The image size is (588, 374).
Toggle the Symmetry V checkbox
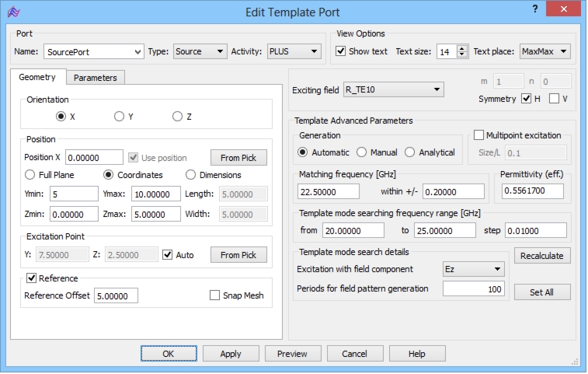pyautogui.click(x=554, y=99)
